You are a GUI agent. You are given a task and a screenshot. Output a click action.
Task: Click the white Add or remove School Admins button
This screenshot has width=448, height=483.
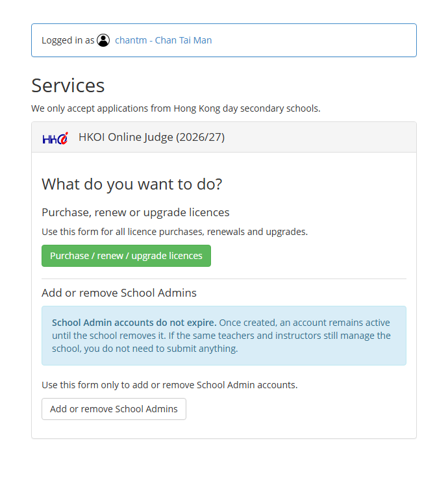click(x=114, y=409)
